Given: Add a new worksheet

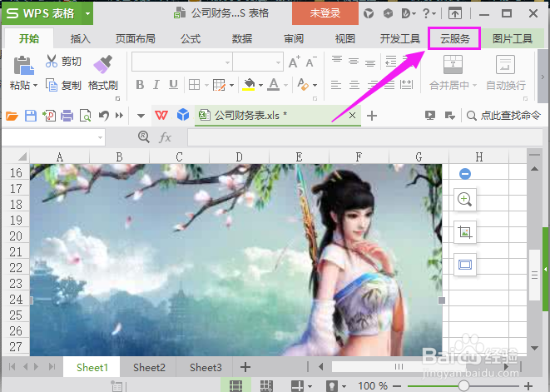Looking at the screenshot, I should point(245,367).
